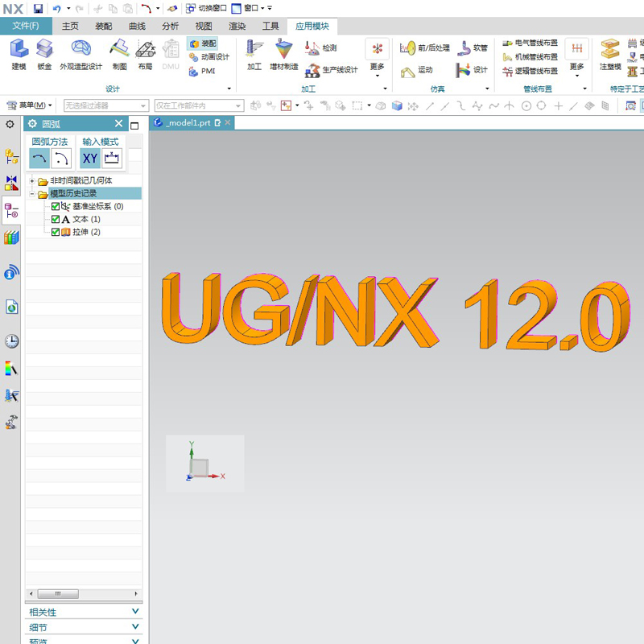Open the Assembly Navigator sidebar icon
Screen dimensions: 644x644
(11, 156)
